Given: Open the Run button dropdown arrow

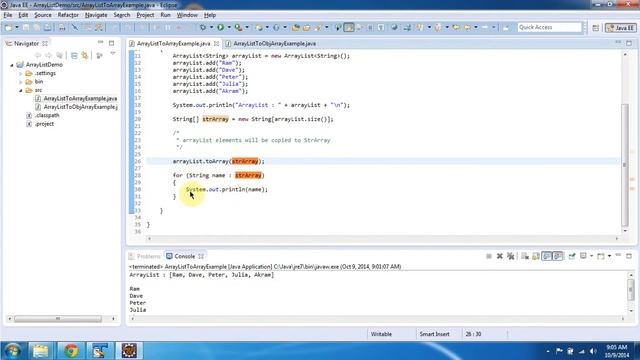Looking at the screenshot, I should 229,27.
